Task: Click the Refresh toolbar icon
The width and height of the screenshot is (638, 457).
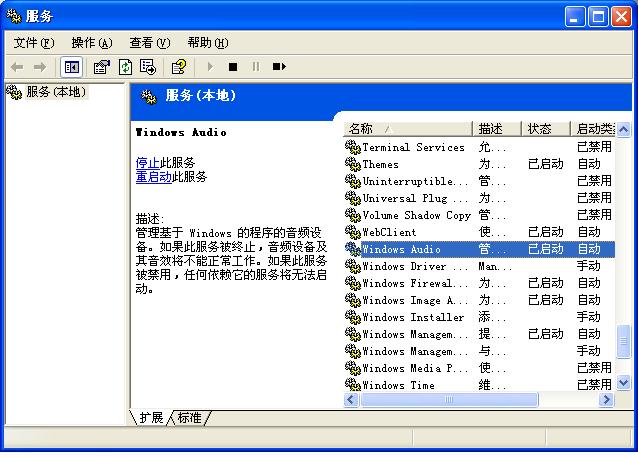Action: click(x=125, y=67)
